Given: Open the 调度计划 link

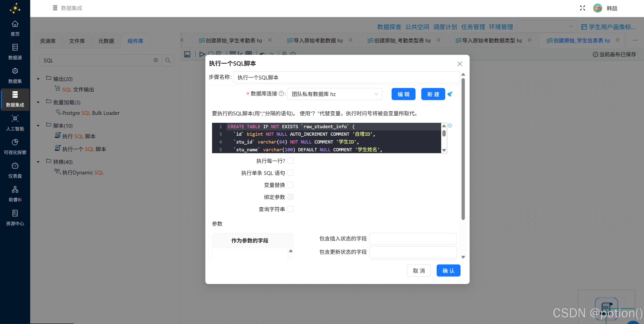Looking at the screenshot, I should point(445,27).
